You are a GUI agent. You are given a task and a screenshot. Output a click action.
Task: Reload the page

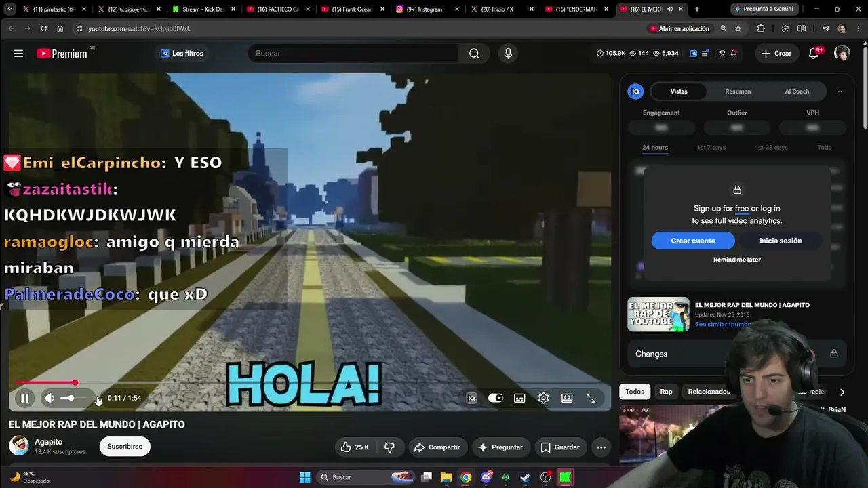tap(43, 28)
